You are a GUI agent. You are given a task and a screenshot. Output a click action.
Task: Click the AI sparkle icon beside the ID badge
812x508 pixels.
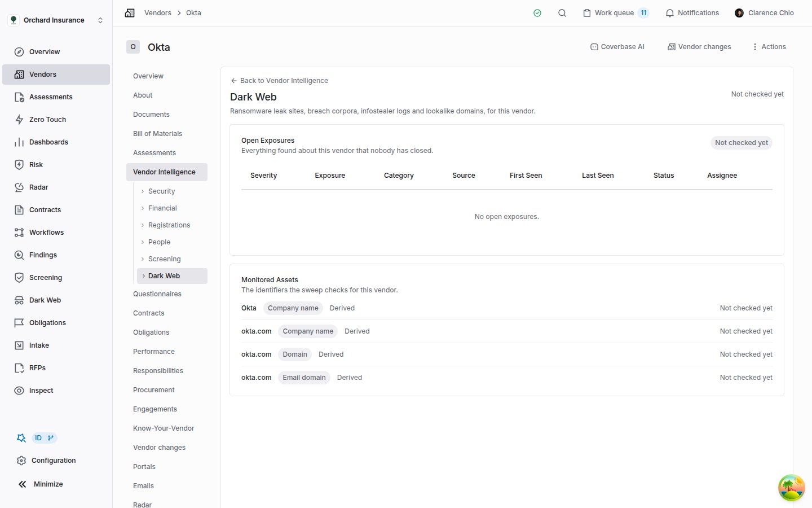(21, 438)
